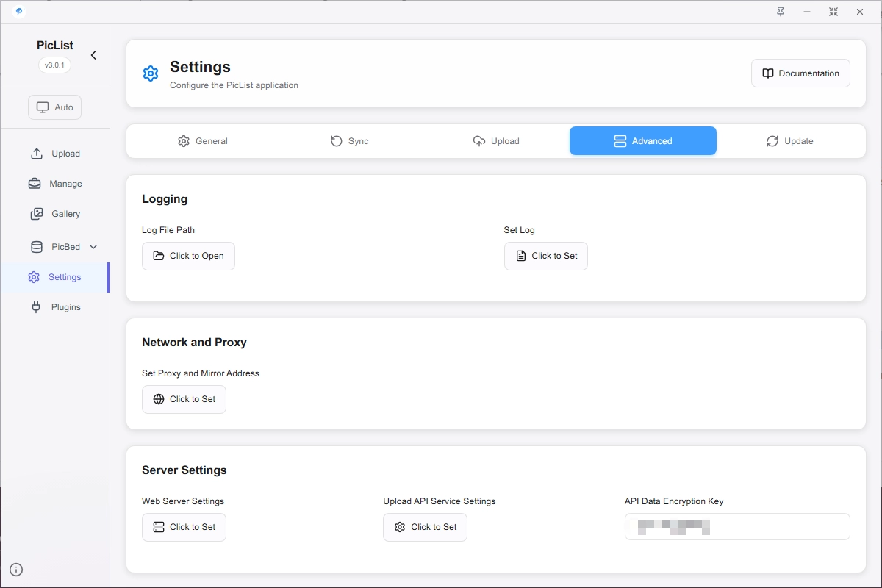Click the 'Set Log' label
This screenshot has height=588, width=882.
[x=520, y=230]
